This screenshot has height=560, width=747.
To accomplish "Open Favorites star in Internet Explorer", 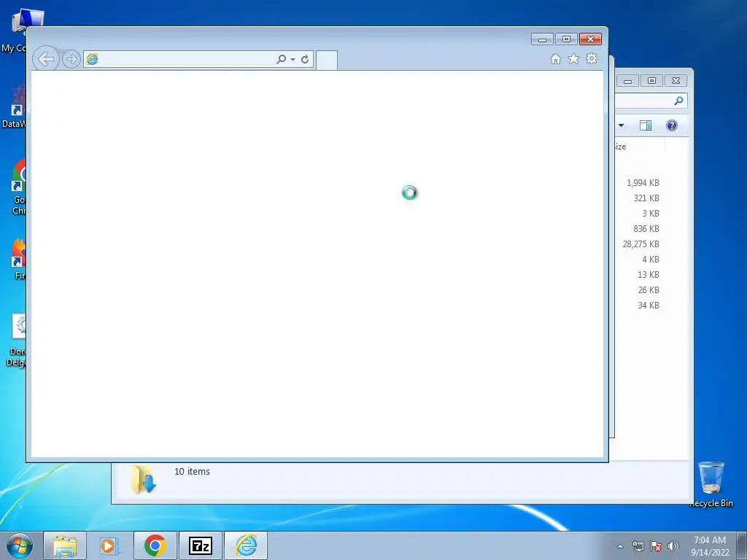I will coord(573,58).
